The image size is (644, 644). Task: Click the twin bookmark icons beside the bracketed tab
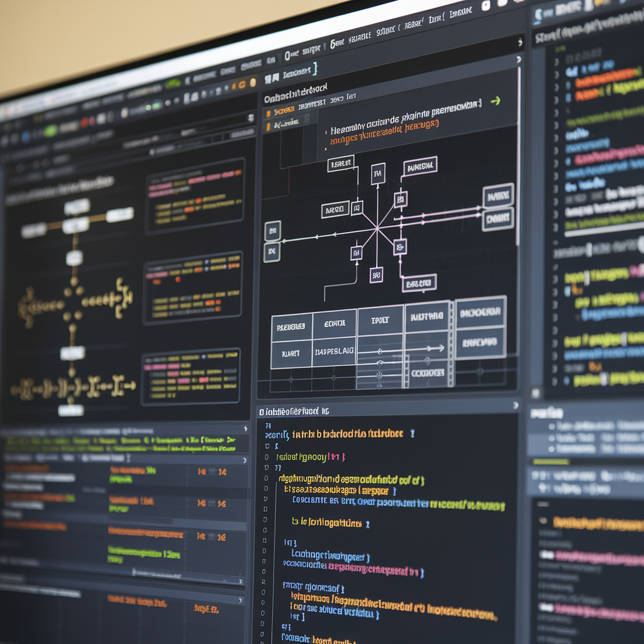[x=272, y=77]
